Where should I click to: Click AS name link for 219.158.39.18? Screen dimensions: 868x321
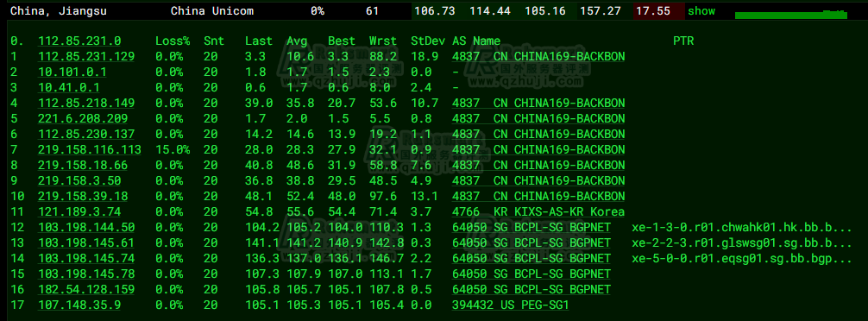[x=538, y=196]
